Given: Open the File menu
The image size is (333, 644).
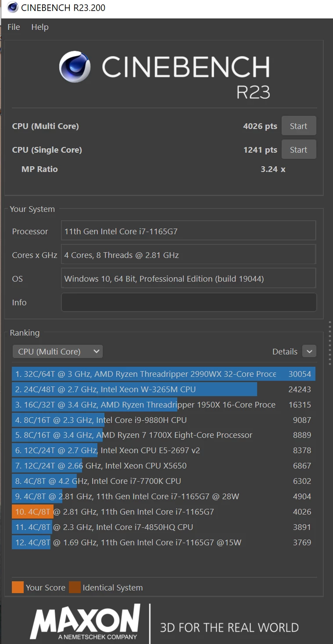Looking at the screenshot, I should (x=14, y=27).
